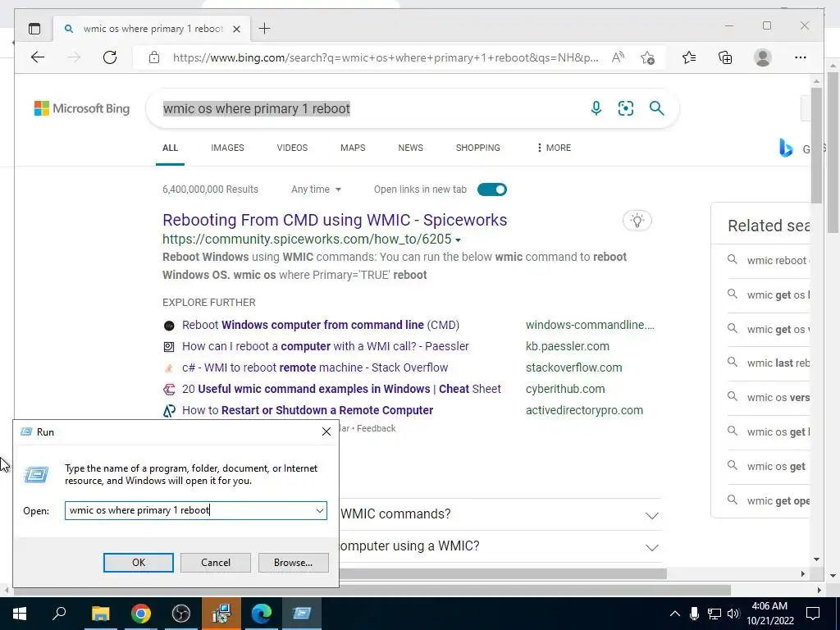Viewport: 840px width, 630px height.
Task: Open 'Rebooting From CMD using WMIC - Spiceworks'
Action: click(x=335, y=220)
